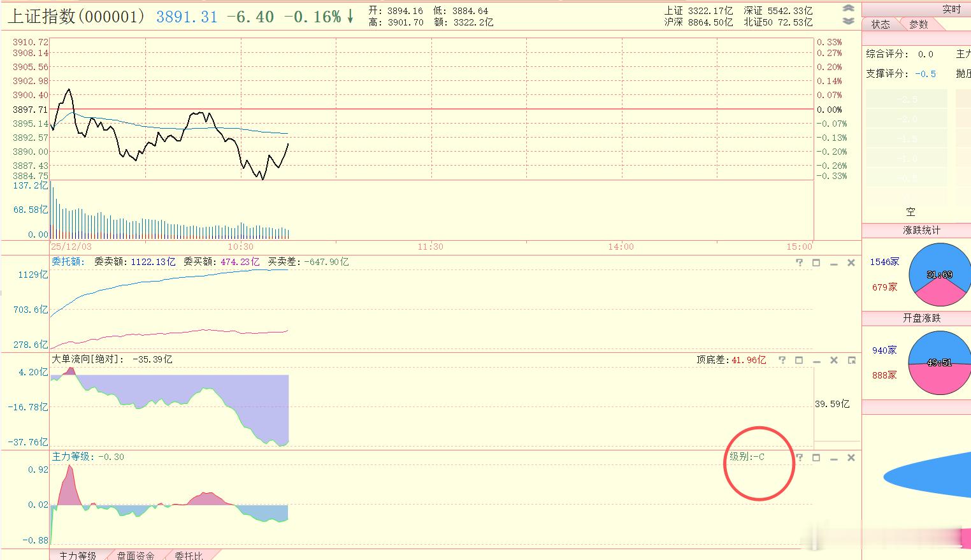Image resolution: width=971 pixels, height=560 pixels.
Task: Click the 委托额 panel label
Action: point(68,262)
